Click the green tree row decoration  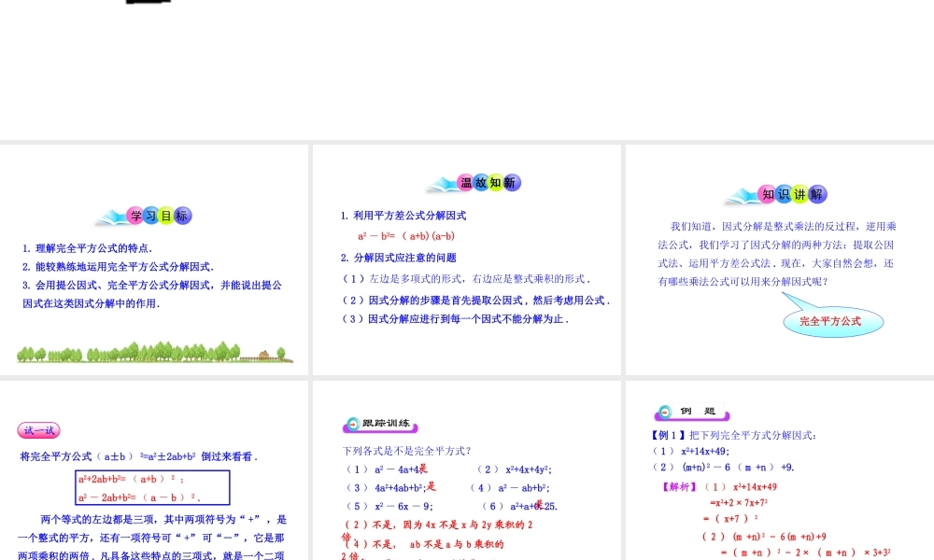click(x=131, y=353)
